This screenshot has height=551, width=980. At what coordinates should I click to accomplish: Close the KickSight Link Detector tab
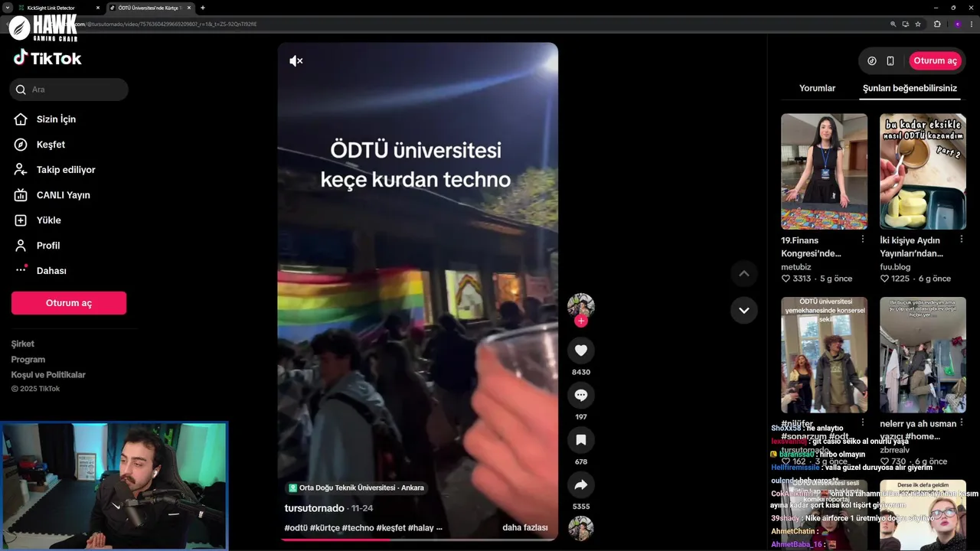click(98, 8)
